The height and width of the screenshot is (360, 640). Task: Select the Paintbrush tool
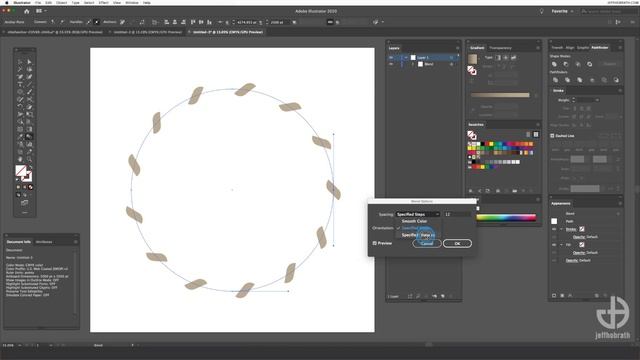coord(29,92)
